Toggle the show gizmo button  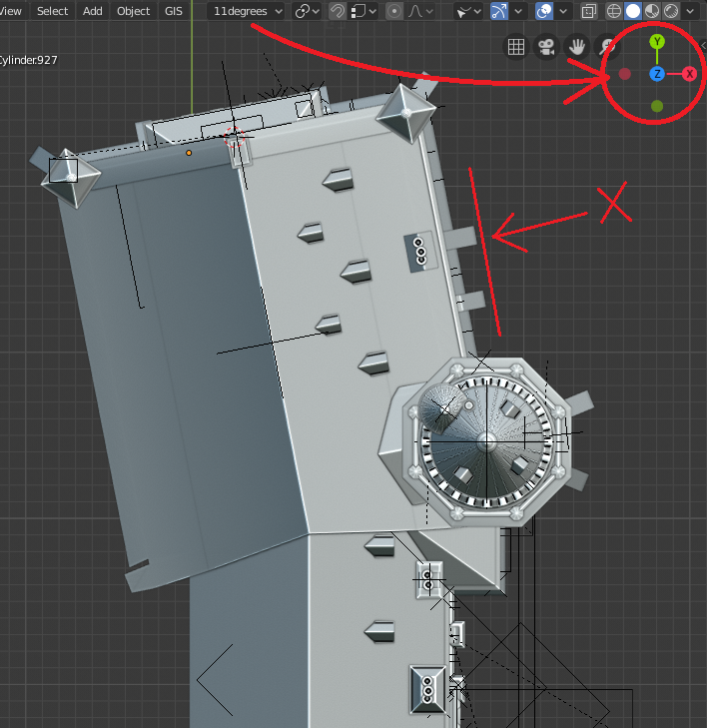point(499,11)
